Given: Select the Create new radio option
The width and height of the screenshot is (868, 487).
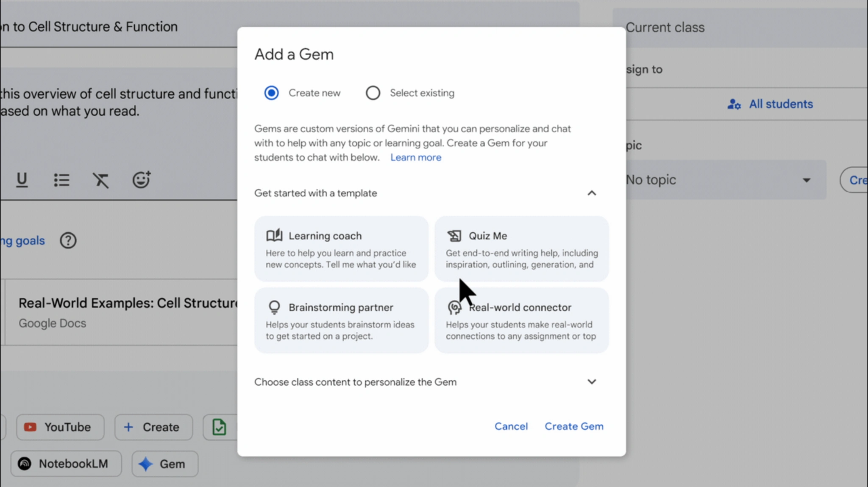Looking at the screenshot, I should click(271, 93).
